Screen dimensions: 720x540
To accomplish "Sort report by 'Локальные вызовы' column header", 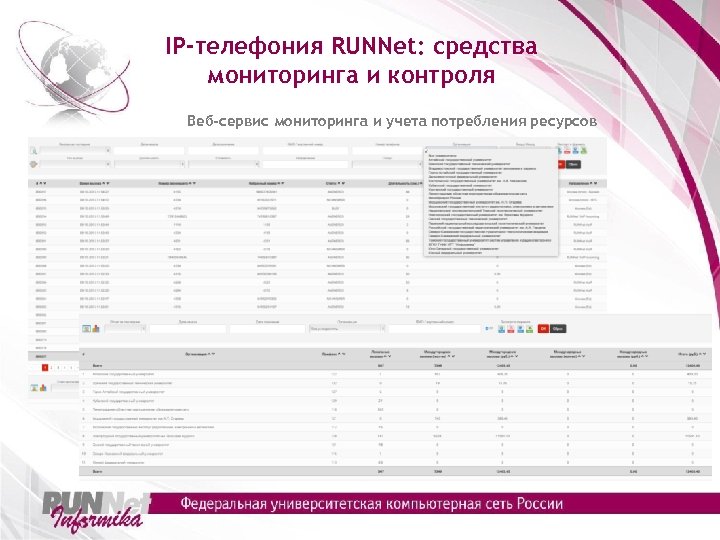I will click(x=381, y=354).
